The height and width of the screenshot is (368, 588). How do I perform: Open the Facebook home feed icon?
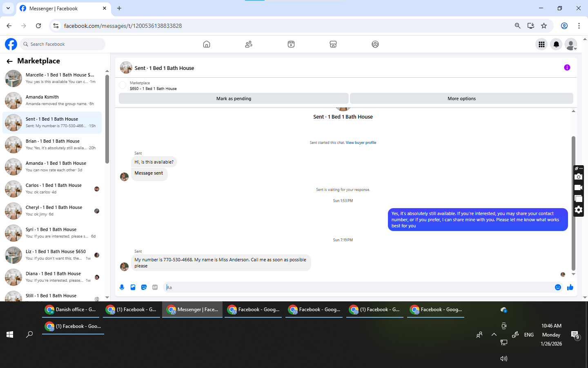click(207, 44)
